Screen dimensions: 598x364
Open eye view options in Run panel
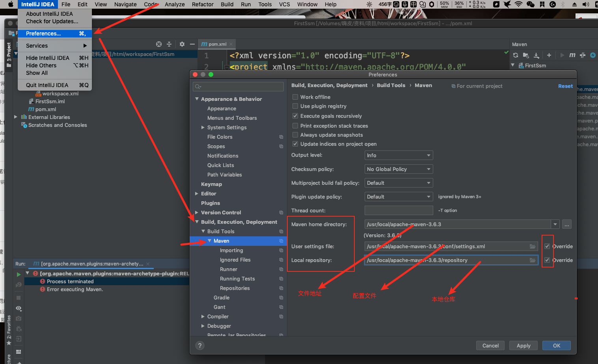tap(19, 308)
